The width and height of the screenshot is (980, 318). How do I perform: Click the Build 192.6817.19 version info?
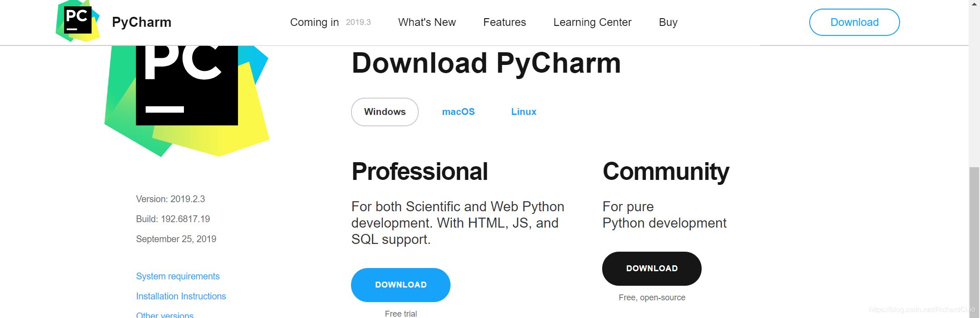173,219
